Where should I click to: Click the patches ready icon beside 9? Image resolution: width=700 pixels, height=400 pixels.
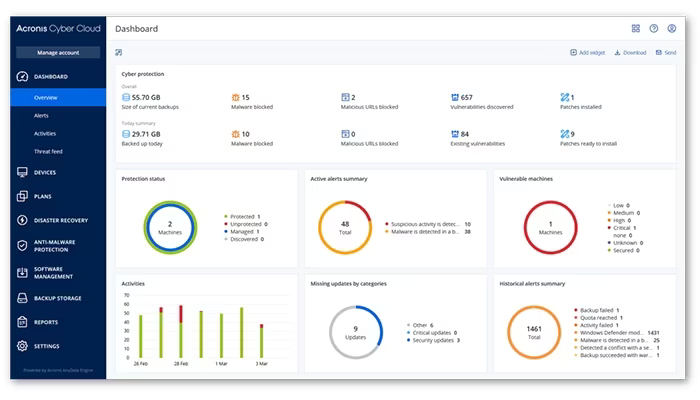point(565,134)
